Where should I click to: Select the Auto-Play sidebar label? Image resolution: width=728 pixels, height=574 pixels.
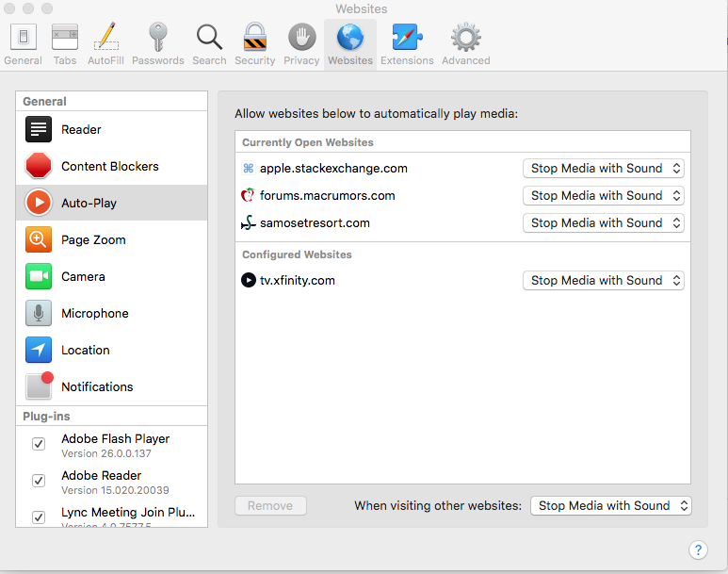[89, 203]
